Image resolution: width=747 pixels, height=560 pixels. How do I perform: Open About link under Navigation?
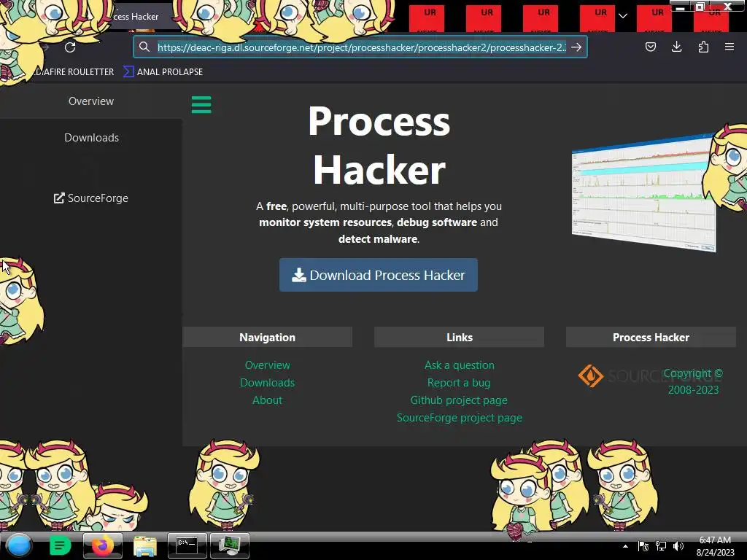coord(267,400)
